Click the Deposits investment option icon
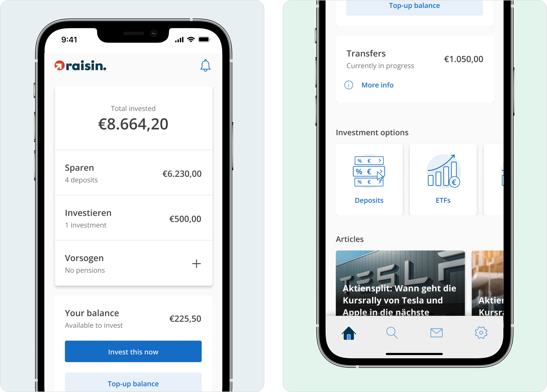The height and width of the screenshot is (392, 547). point(368,172)
